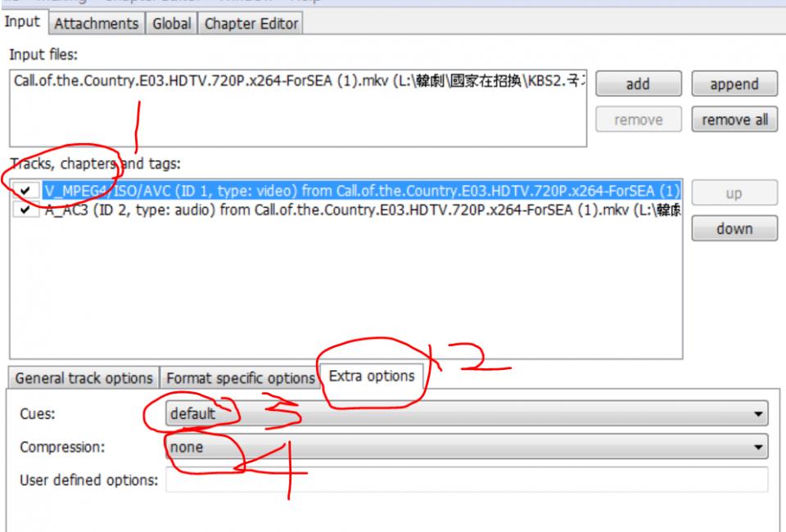The image size is (786, 532).
Task: Click the append button
Action: coord(734,83)
